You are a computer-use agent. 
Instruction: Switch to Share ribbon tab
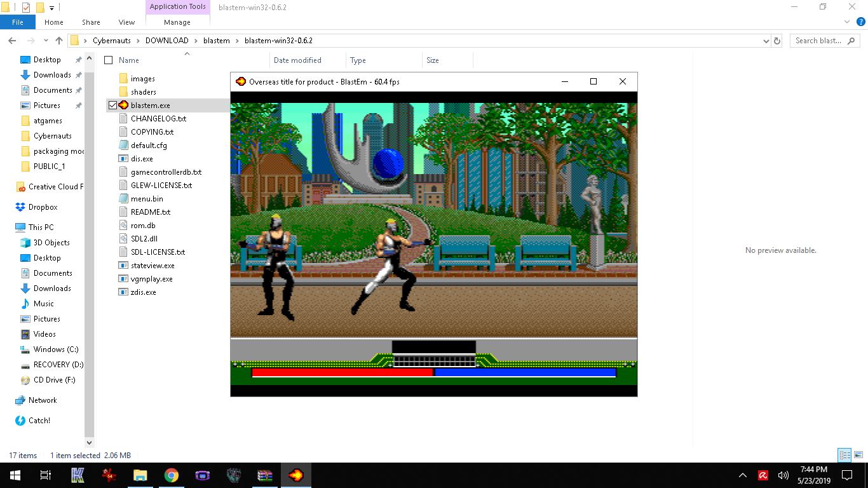(91, 22)
